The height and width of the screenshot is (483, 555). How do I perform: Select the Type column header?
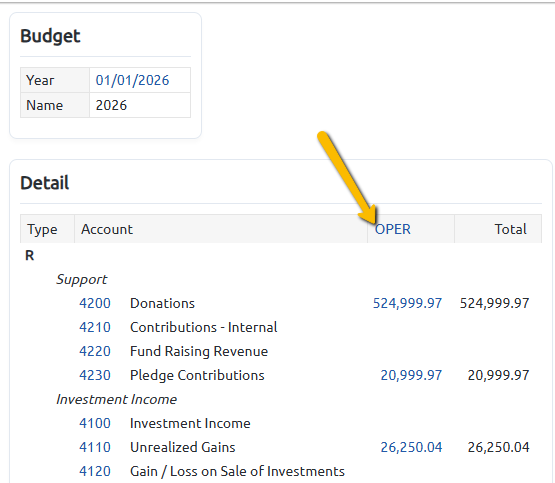coord(42,229)
